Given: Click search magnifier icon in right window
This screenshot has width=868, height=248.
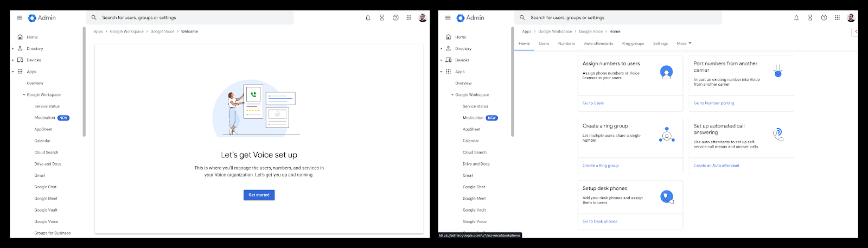Looking at the screenshot, I should tap(522, 18).
